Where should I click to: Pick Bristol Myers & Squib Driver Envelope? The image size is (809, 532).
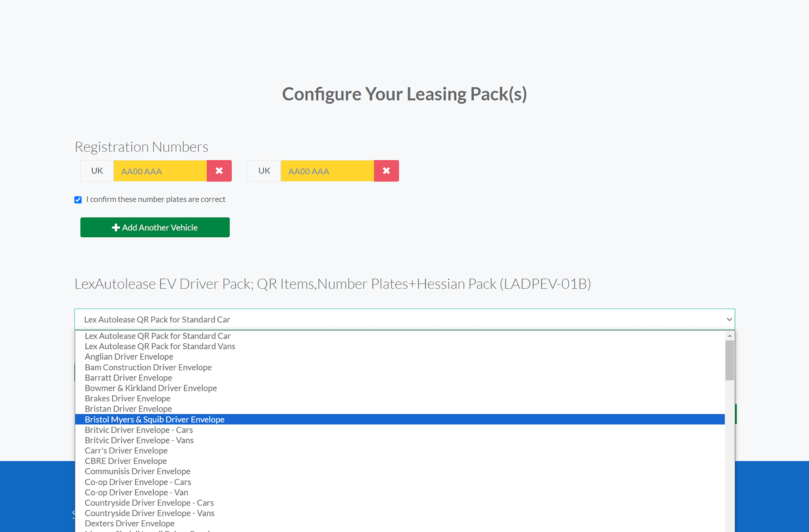tap(155, 419)
